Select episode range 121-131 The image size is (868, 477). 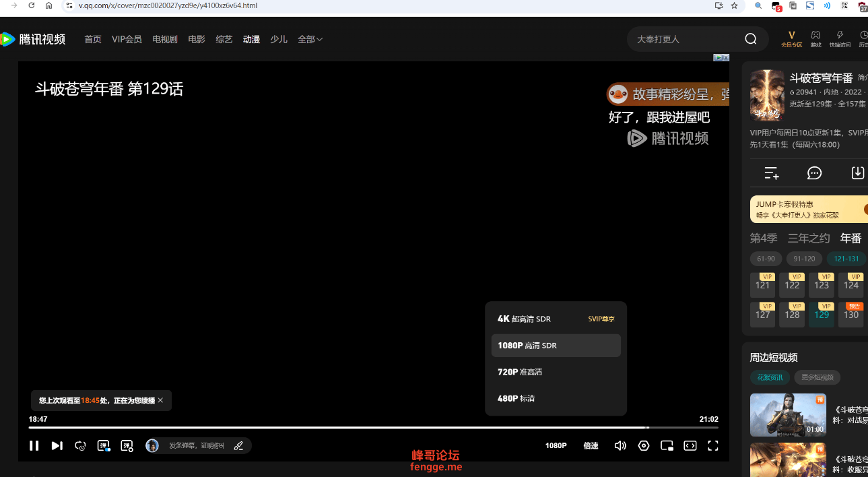[846, 259]
